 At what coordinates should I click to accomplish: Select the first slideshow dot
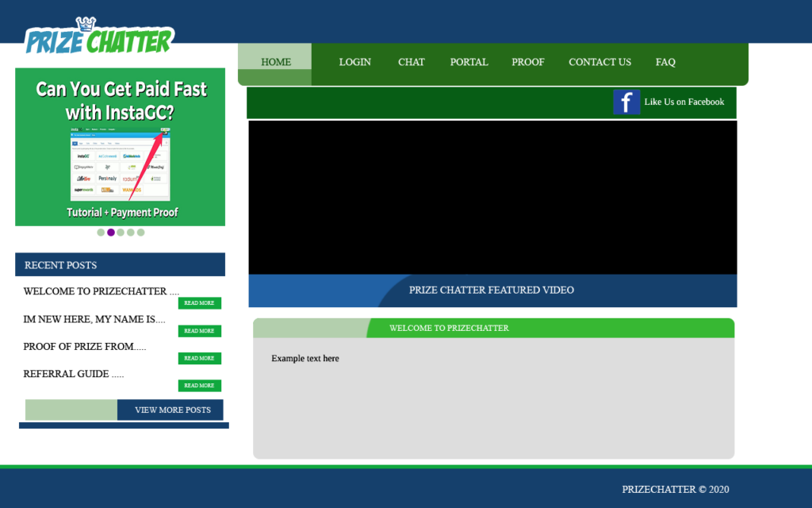(x=101, y=233)
